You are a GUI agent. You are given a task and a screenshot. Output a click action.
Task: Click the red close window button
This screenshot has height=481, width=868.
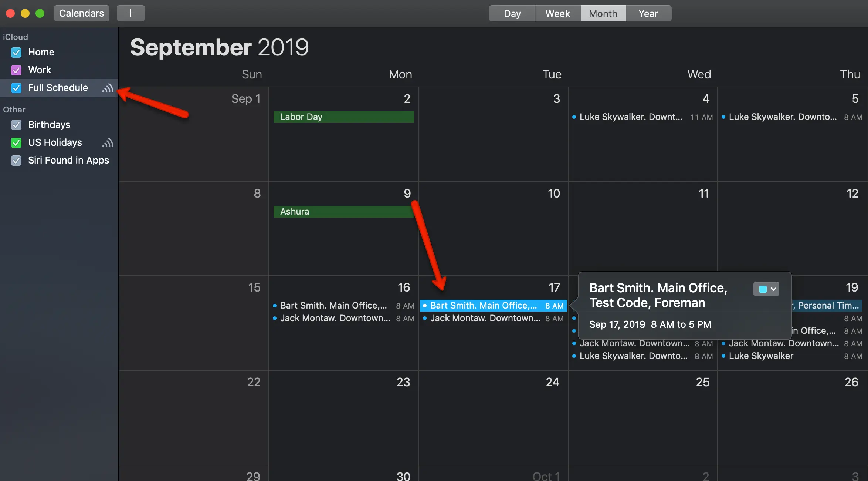(x=10, y=13)
